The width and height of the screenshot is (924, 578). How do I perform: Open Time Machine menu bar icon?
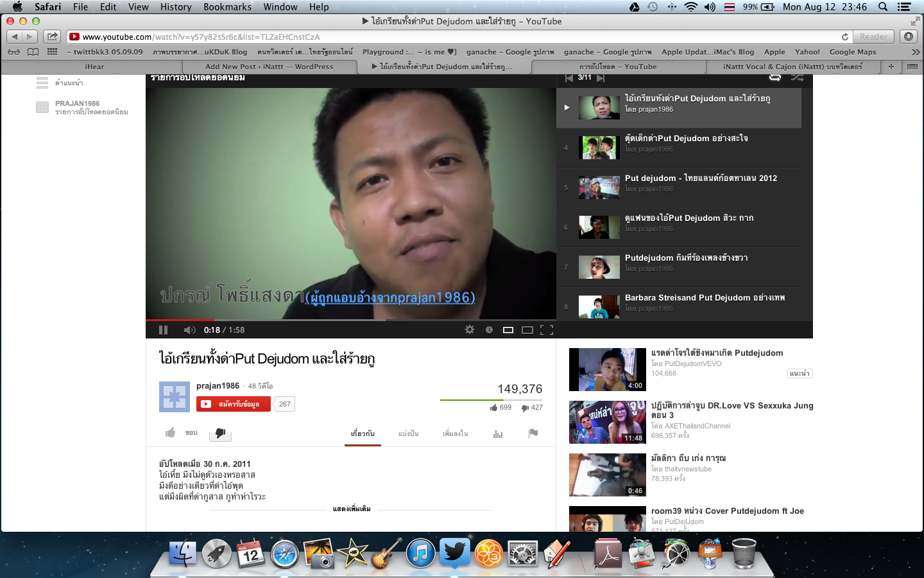click(653, 7)
